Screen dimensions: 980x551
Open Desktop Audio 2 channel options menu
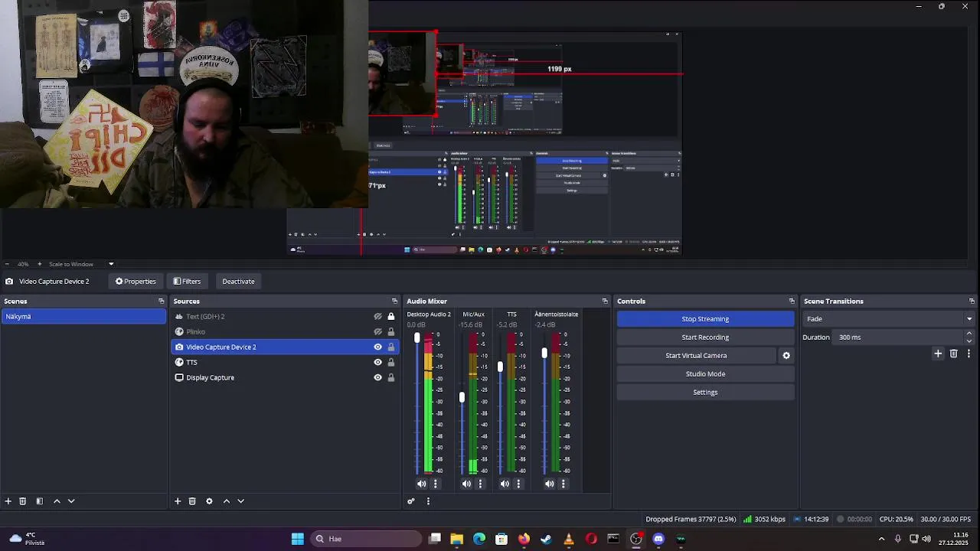436,484
